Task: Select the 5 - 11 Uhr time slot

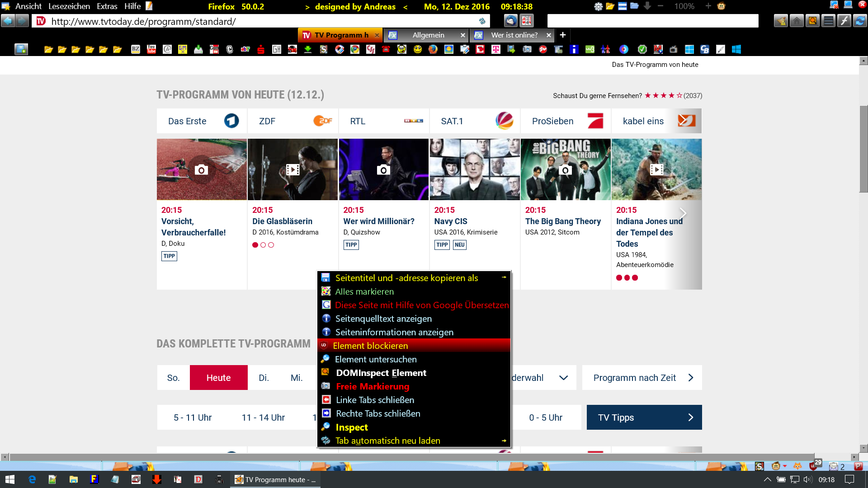Action: click(x=193, y=418)
